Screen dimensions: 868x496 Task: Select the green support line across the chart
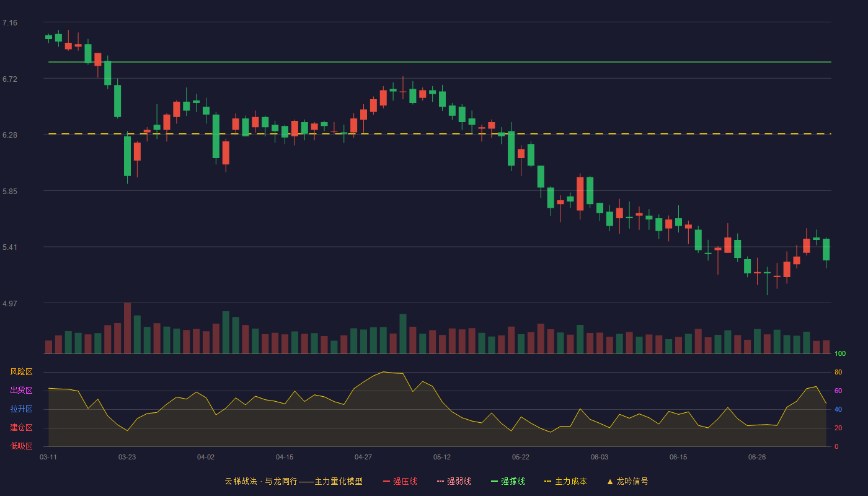pos(440,62)
